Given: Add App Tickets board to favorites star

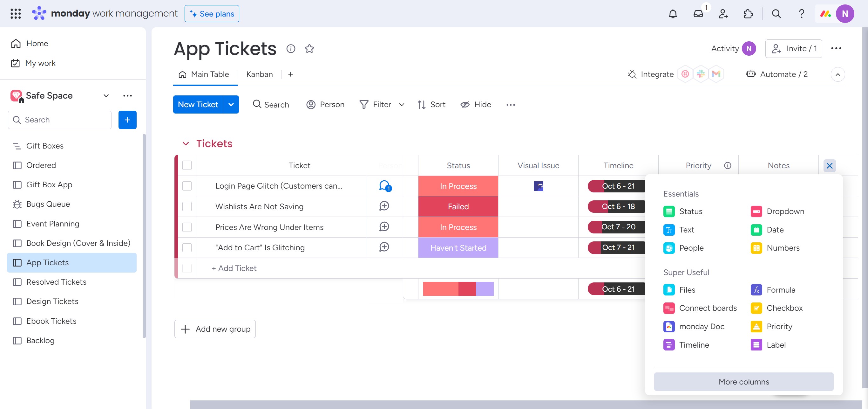Looking at the screenshot, I should (x=309, y=49).
